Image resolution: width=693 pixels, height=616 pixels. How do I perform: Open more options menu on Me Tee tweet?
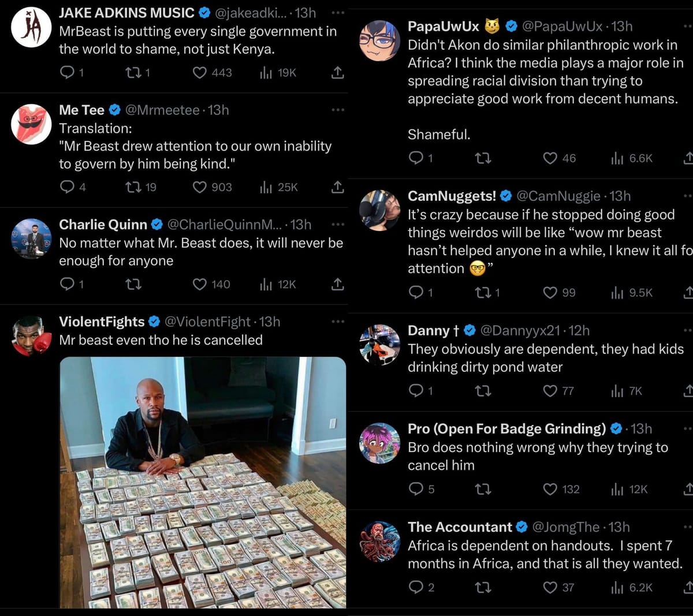[338, 110]
